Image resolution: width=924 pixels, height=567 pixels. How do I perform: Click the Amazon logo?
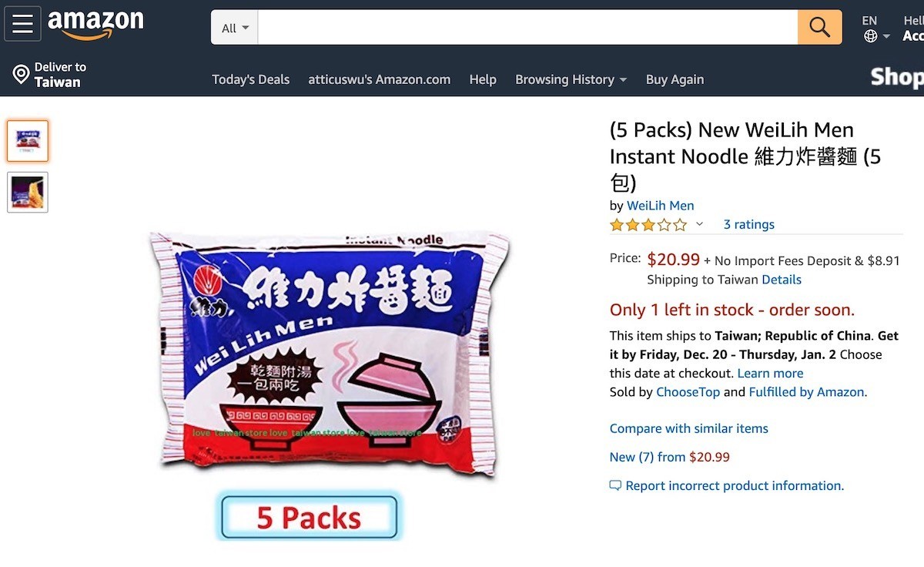(95, 25)
